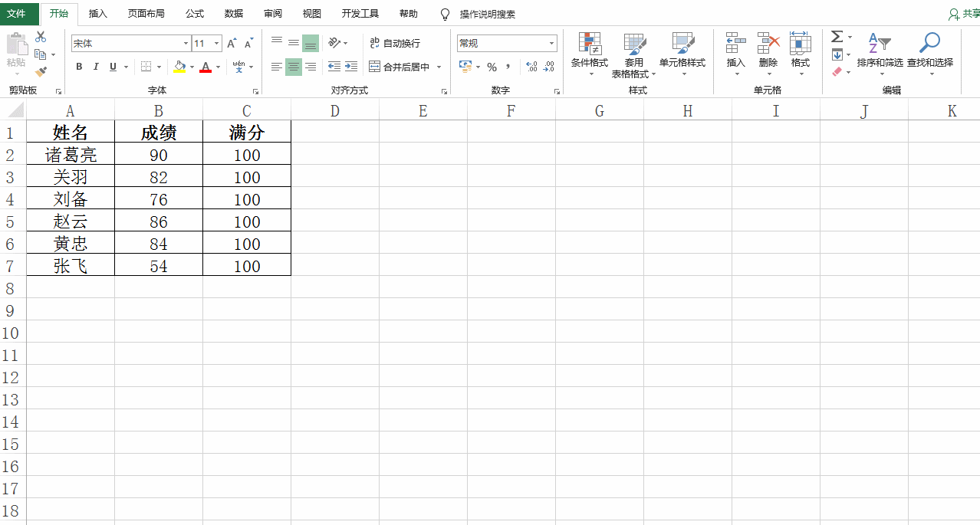Image resolution: width=980 pixels, height=525 pixels.
Task: Click the red font color swatch
Action: coord(206,71)
